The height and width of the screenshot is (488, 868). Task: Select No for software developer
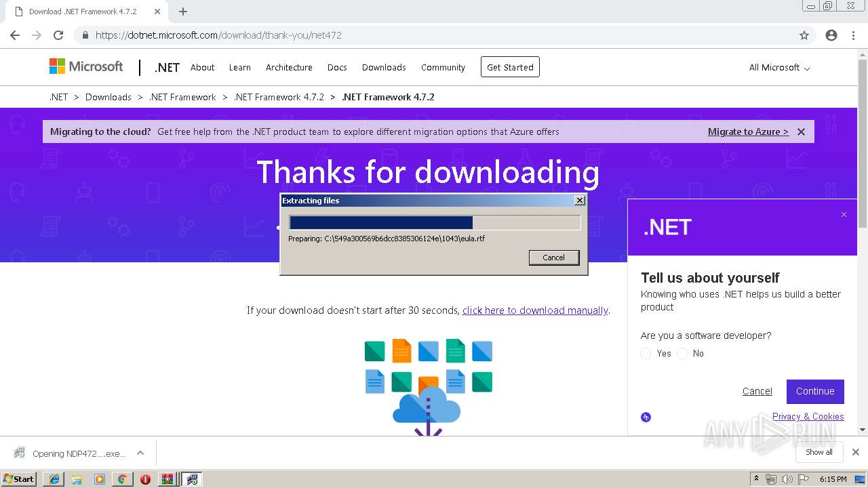(x=682, y=353)
